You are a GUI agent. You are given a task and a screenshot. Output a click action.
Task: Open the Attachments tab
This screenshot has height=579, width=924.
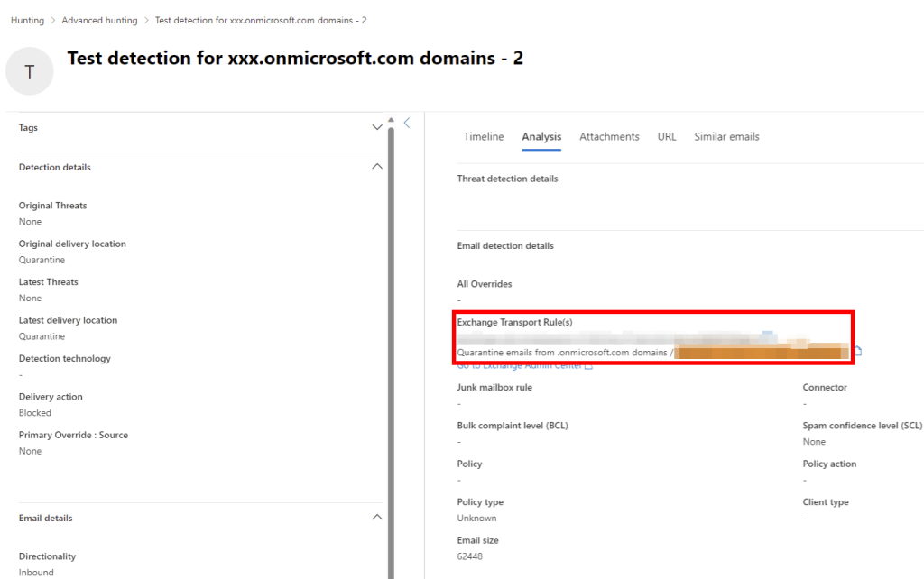tap(609, 137)
